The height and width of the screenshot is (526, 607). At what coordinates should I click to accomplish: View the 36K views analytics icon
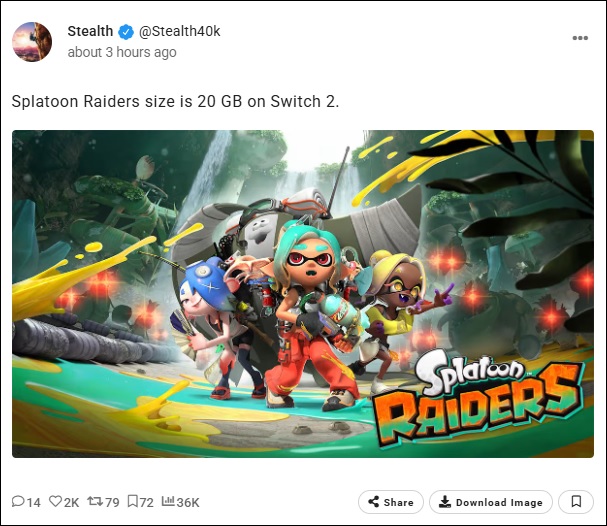pos(168,501)
